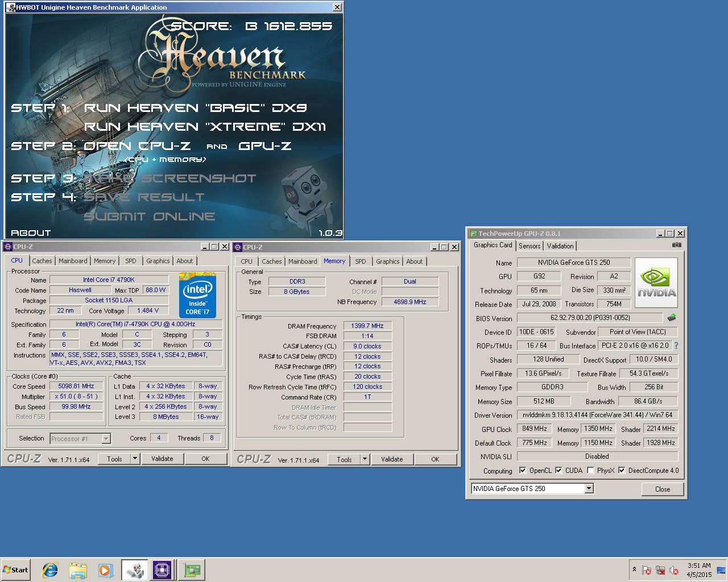Click Validate in right CPU-Z window
The image size is (728, 582).
click(392, 459)
